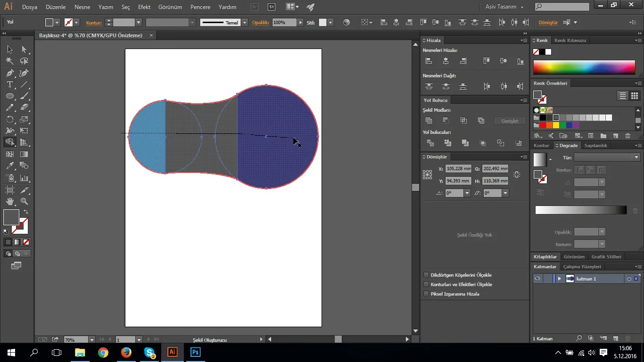Open the Temel brush definition dropdown

pyautogui.click(x=245, y=22)
